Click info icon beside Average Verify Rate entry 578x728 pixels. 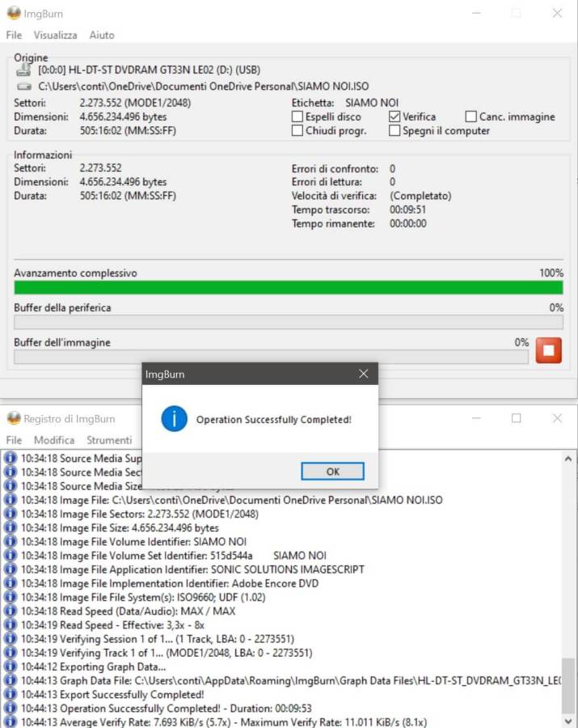point(10,722)
